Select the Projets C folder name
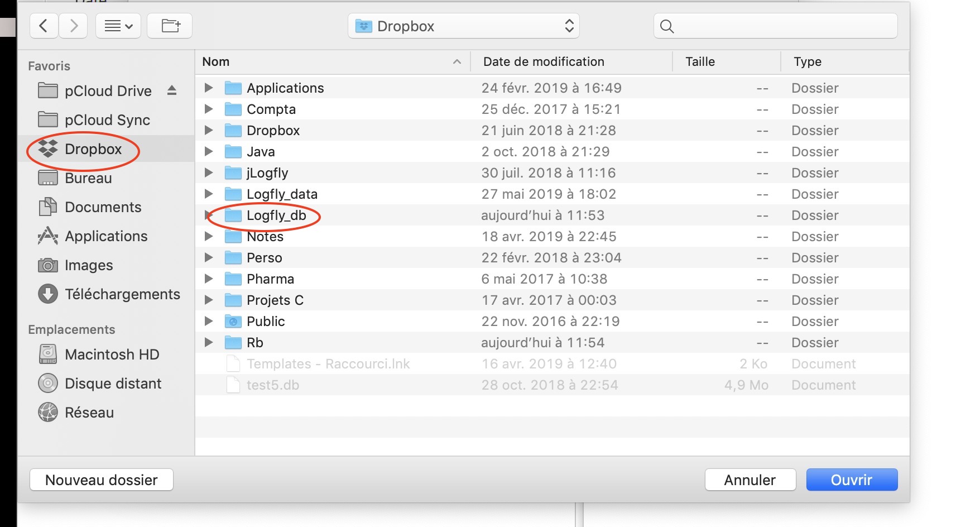980x527 pixels. click(x=275, y=300)
